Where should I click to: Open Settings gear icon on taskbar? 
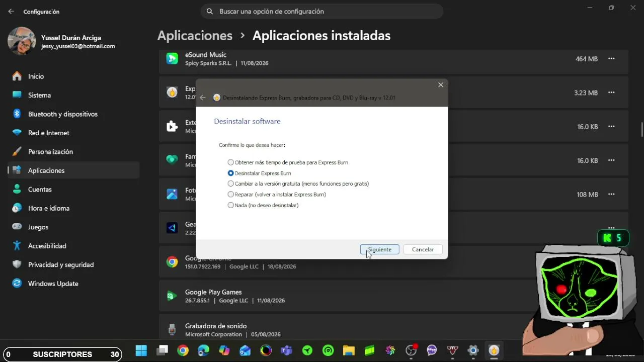click(x=473, y=350)
